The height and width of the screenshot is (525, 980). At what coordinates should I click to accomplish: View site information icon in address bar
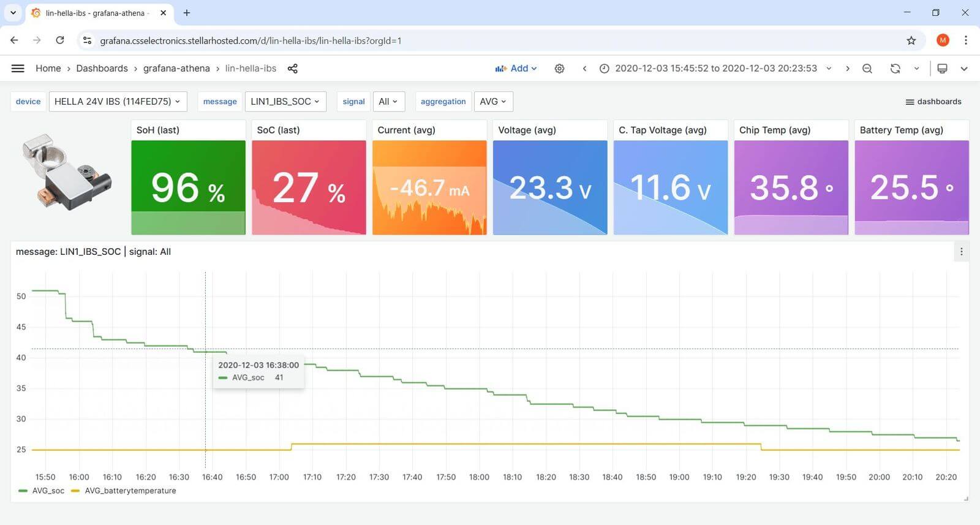88,40
